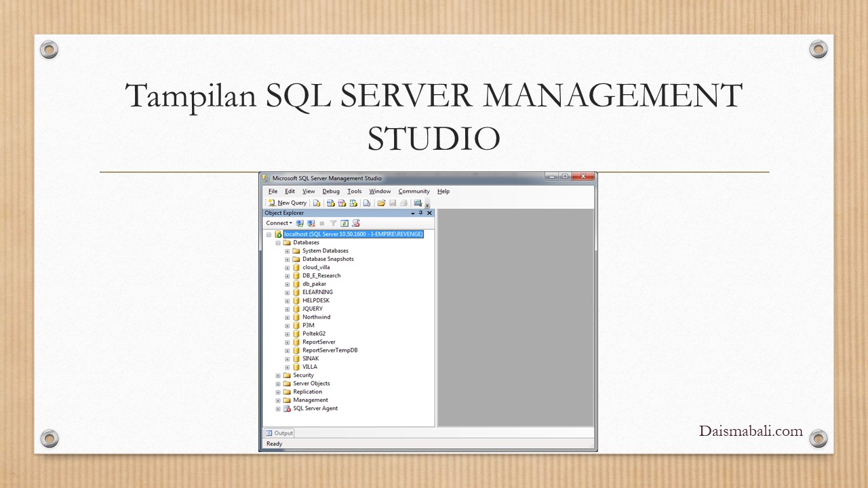This screenshot has height=488, width=868.
Task: Click the Disconnect server icon
Action: [311, 223]
